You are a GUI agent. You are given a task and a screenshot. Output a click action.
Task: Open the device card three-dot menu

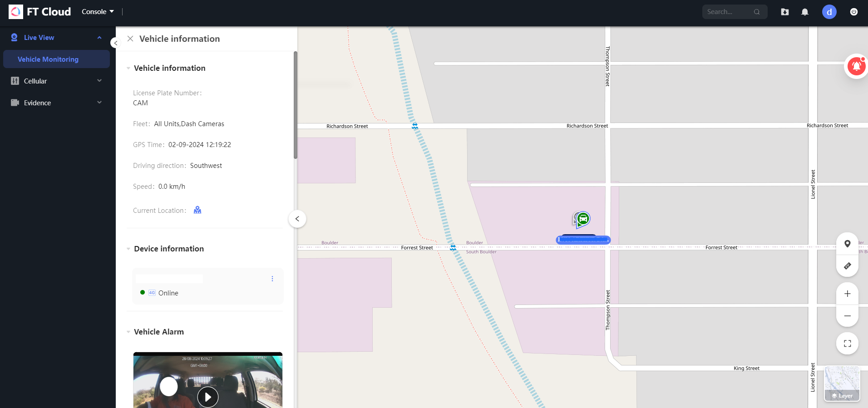tap(272, 279)
